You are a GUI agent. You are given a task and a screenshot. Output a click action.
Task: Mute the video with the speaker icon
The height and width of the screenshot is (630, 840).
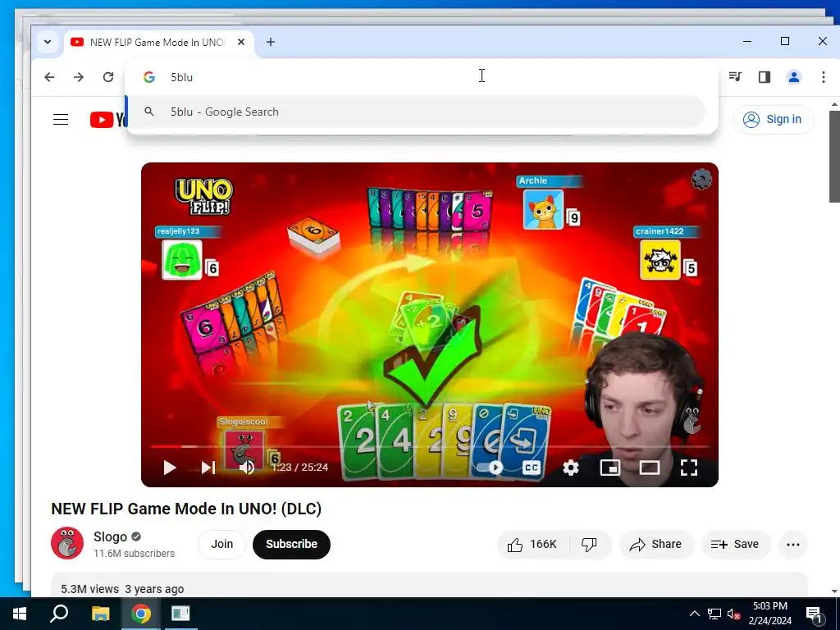tap(246, 468)
